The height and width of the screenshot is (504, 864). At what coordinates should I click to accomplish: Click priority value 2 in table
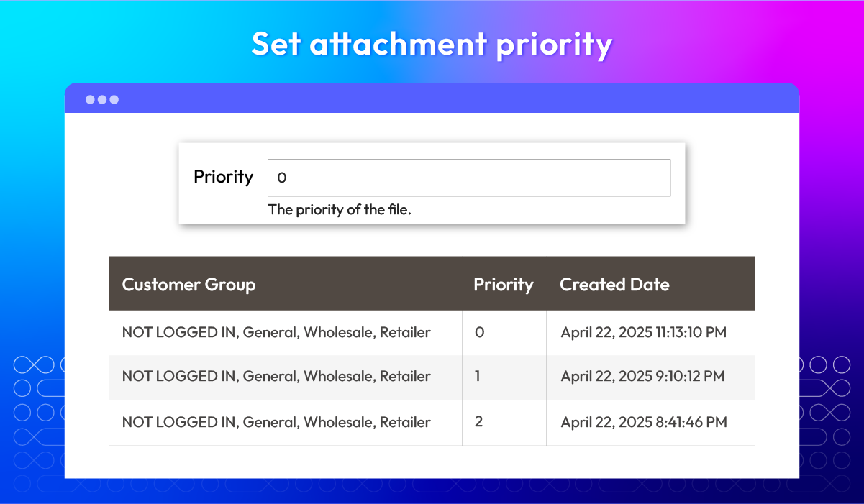(x=478, y=421)
